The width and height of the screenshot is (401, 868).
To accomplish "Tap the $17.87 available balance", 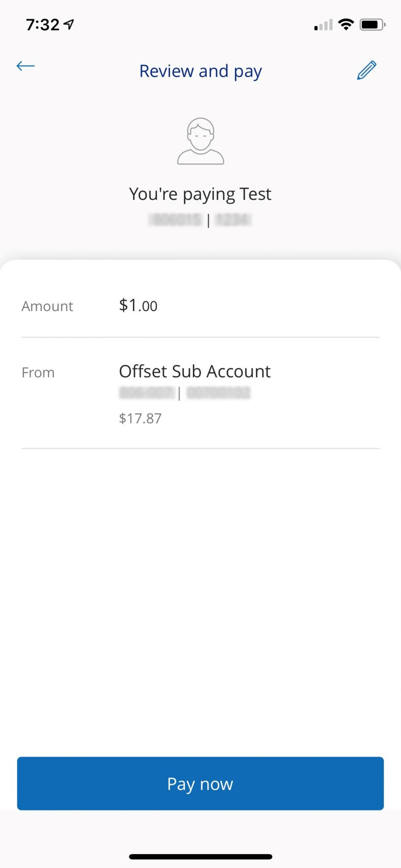I will (x=140, y=418).
